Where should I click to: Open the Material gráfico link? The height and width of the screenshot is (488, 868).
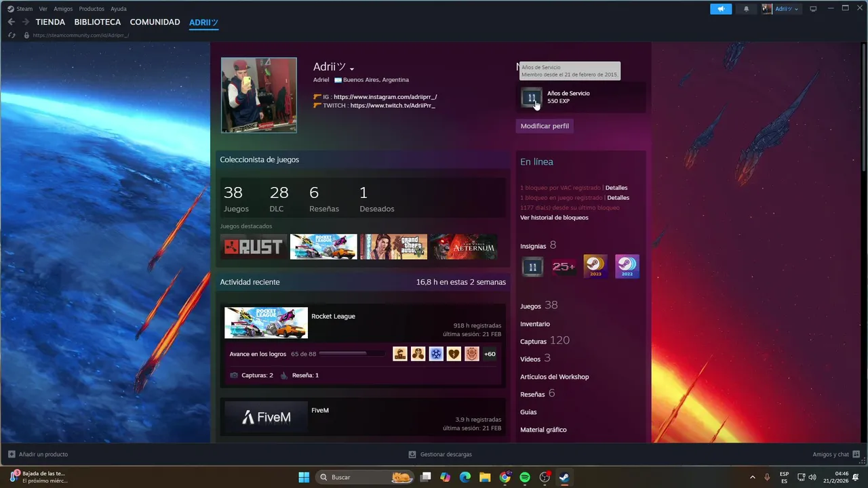coord(543,430)
